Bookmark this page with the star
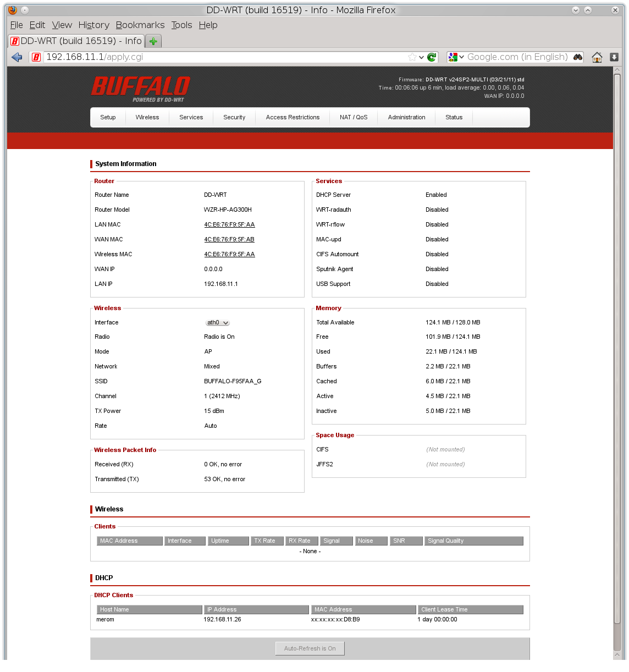The image size is (629, 672). point(412,57)
